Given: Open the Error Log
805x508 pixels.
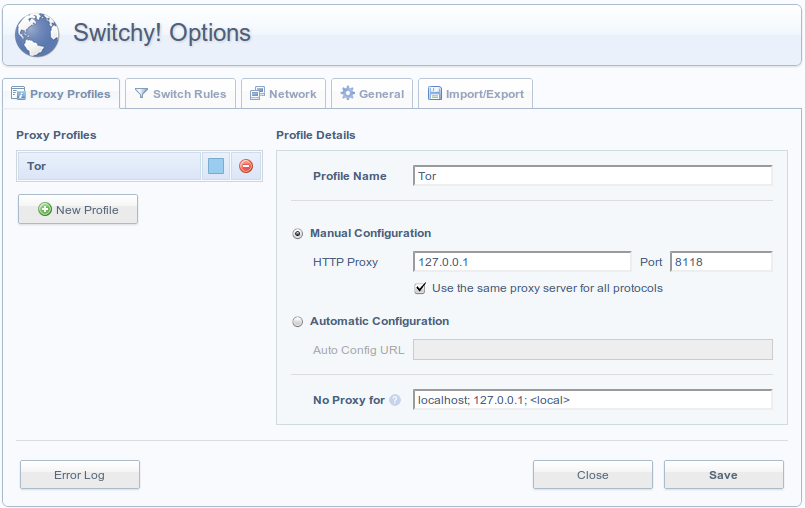Looking at the screenshot, I should coord(80,475).
